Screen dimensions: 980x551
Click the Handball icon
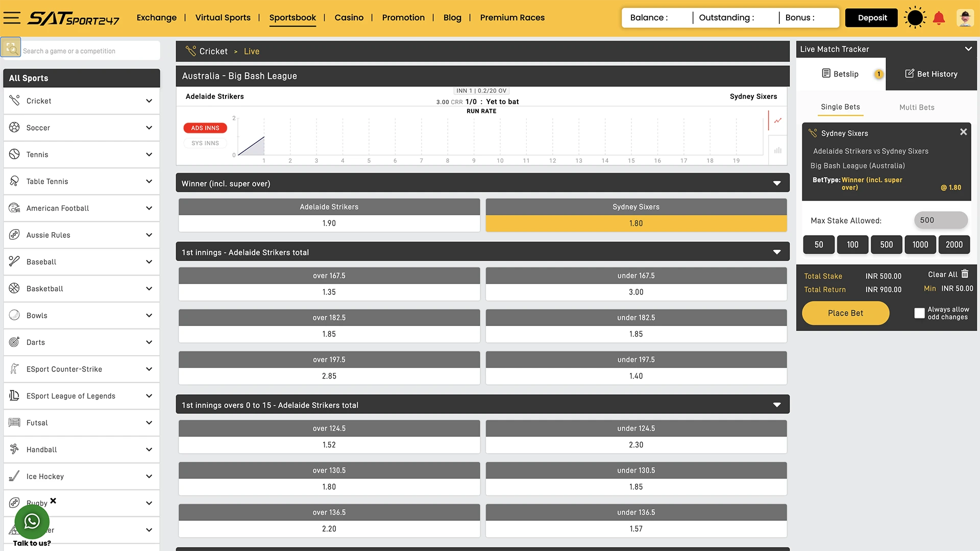tap(14, 449)
